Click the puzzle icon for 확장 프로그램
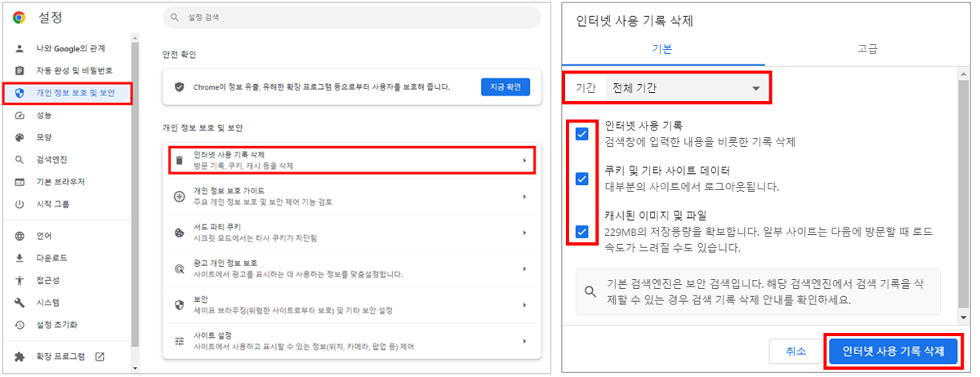 click(20, 357)
